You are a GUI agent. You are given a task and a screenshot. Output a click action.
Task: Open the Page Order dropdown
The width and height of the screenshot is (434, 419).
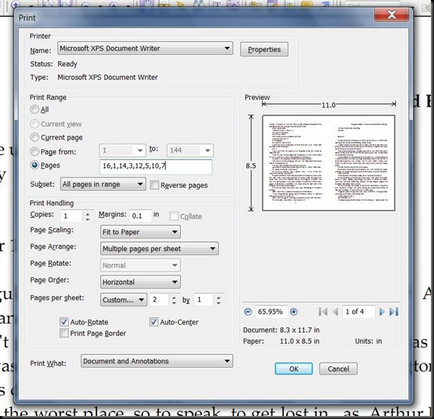[140, 282]
